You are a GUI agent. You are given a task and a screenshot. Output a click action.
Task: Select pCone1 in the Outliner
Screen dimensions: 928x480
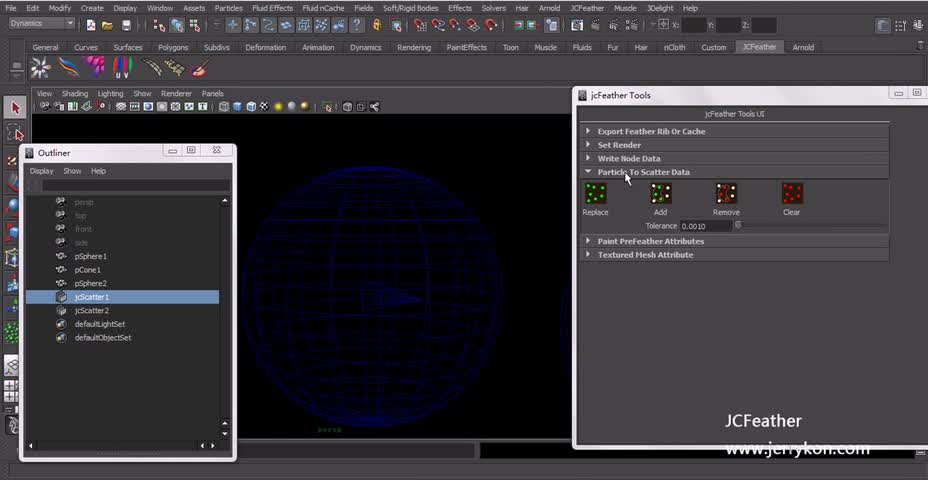point(87,270)
